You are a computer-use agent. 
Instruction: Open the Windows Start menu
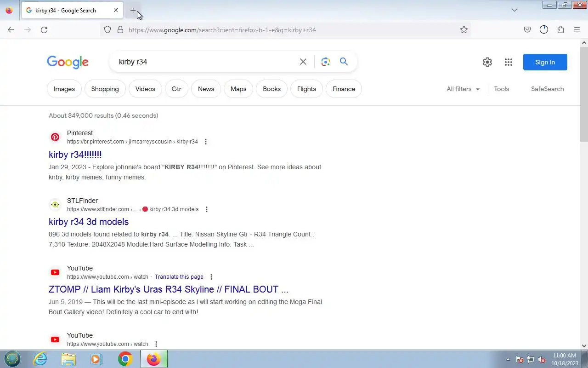point(12,359)
